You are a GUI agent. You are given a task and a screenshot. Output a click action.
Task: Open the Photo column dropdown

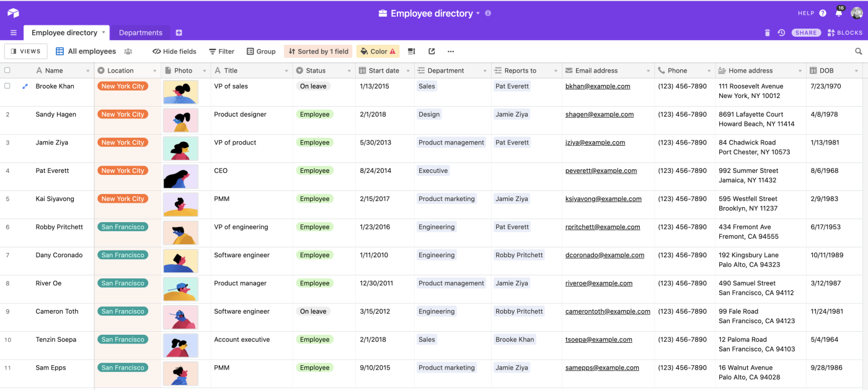click(x=204, y=71)
